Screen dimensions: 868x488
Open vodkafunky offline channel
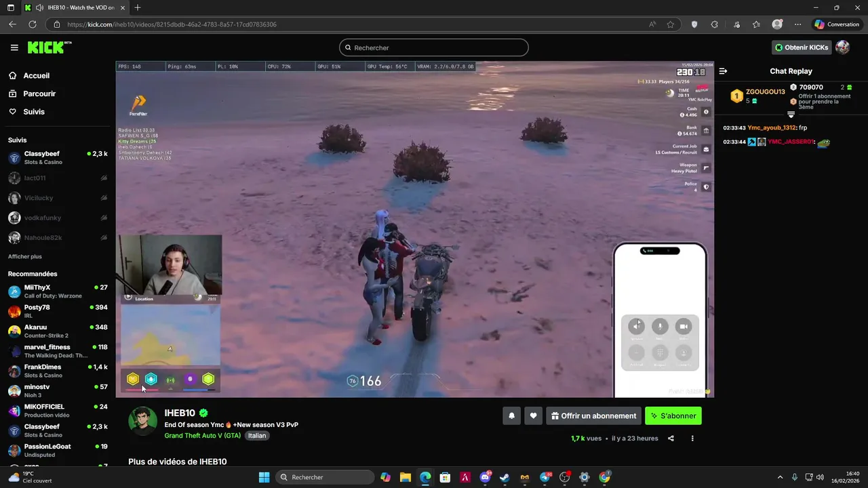58,218
